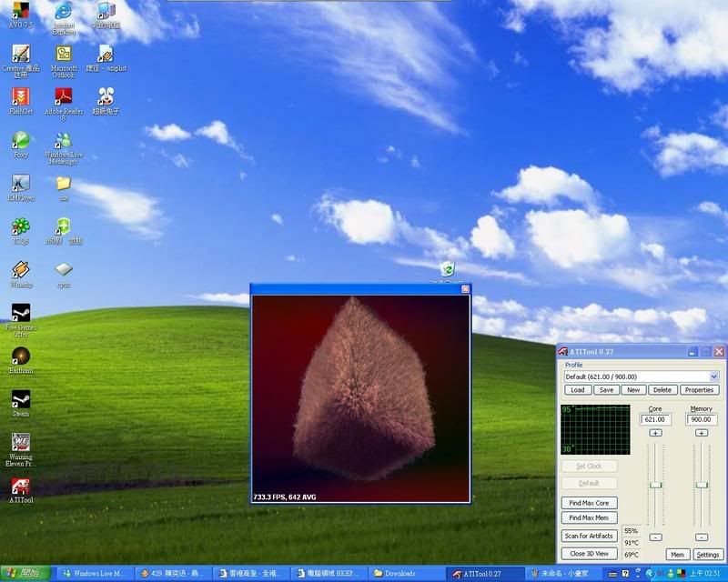Click the system tray clock showing 02:51
Screen dimensions: 728x582
[704, 574]
